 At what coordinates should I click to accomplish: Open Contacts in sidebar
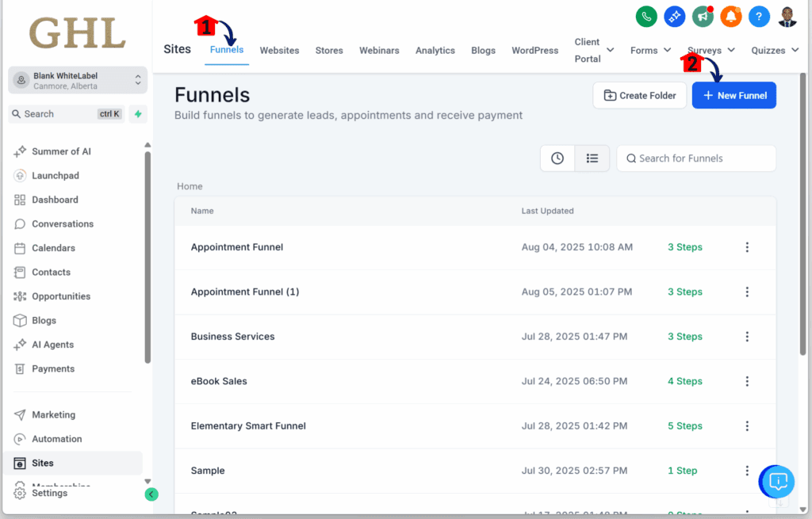(x=51, y=272)
